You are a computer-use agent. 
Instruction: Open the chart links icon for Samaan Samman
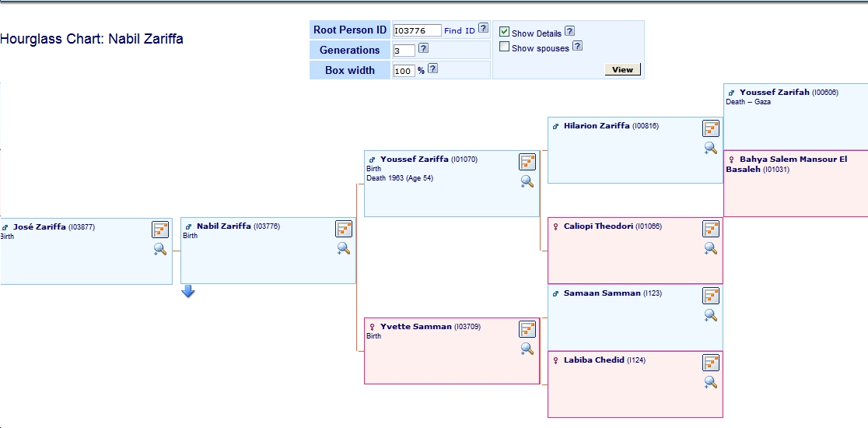[711, 296]
